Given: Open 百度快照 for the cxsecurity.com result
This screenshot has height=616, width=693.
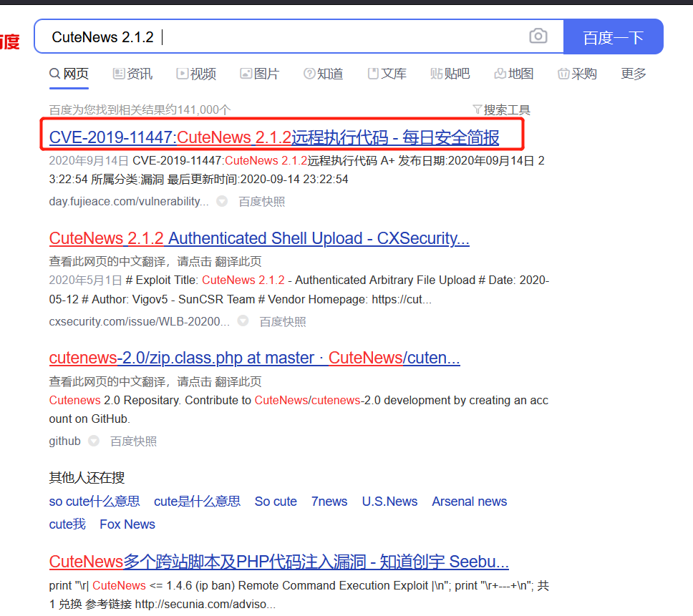Looking at the screenshot, I should point(283,322).
